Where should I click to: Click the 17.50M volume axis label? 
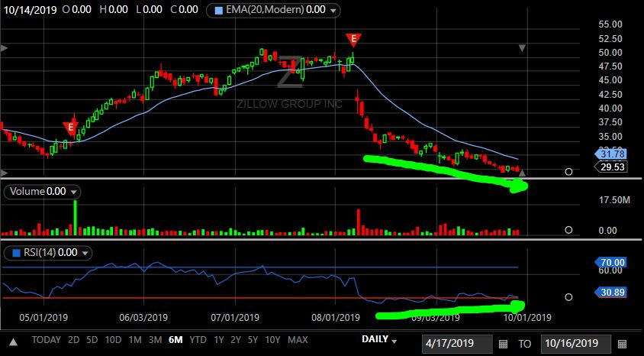tap(614, 200)
